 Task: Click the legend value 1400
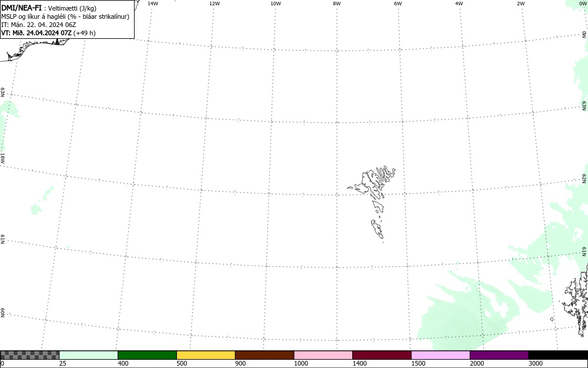pyautogui.click(x=360, y=363)
